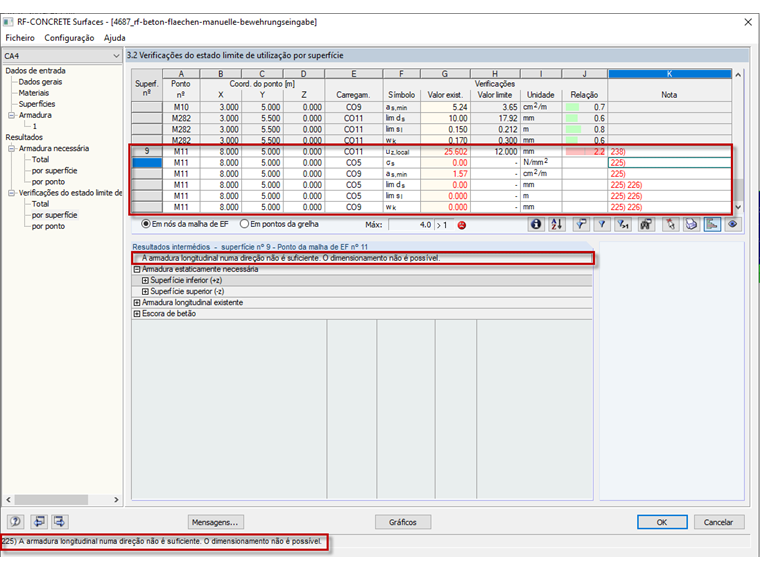
Task: Click the info icon in the table toolbar
Action: point(536,224)
